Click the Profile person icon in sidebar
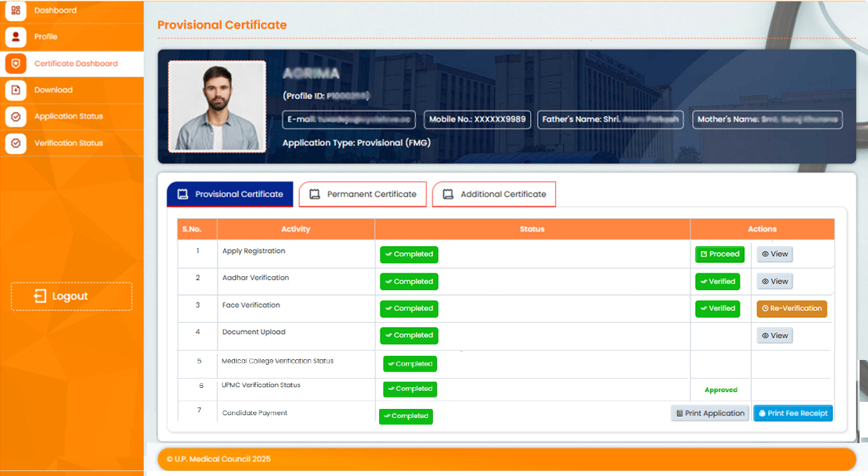Image resolution: width=868 pixels, height=476 pixels. tap(15, 36)
